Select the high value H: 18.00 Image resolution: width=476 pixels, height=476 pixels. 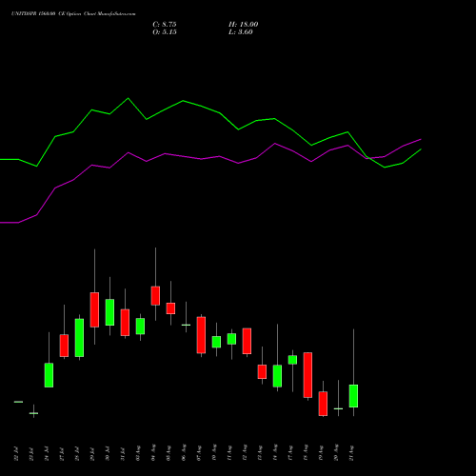coord(244,25)
